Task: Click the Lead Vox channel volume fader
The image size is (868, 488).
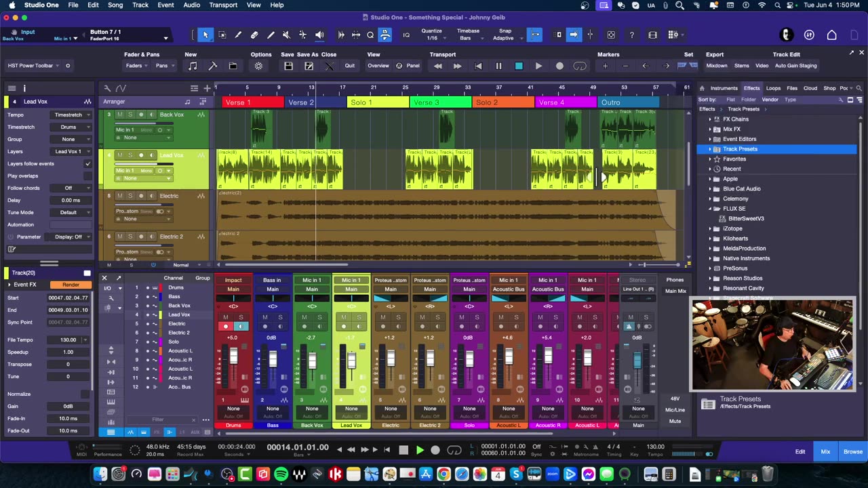Action: coord(352,359)
